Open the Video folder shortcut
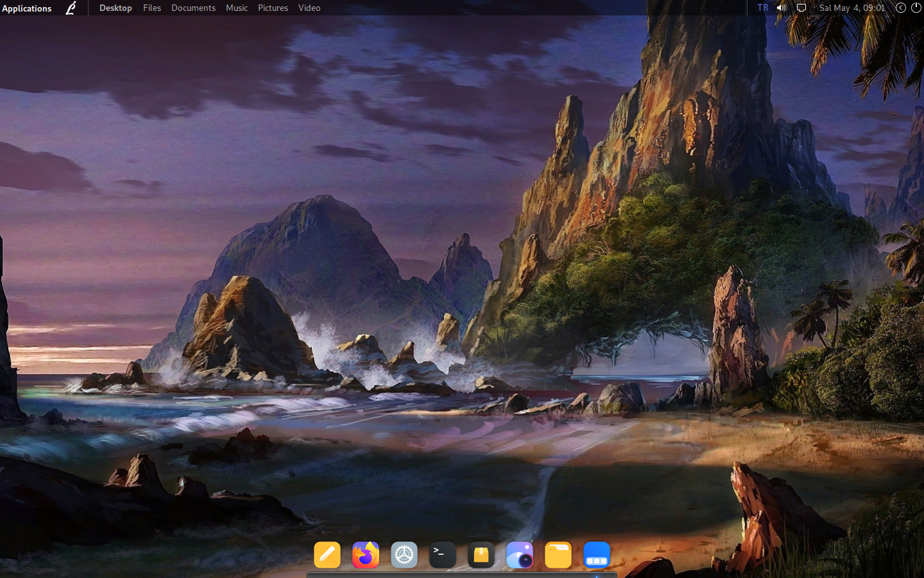The image size is (924, 578). (309, 8)
